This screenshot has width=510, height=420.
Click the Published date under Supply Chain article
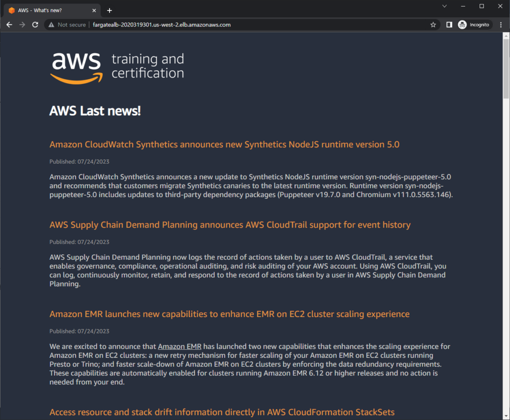tap(79, 242)
